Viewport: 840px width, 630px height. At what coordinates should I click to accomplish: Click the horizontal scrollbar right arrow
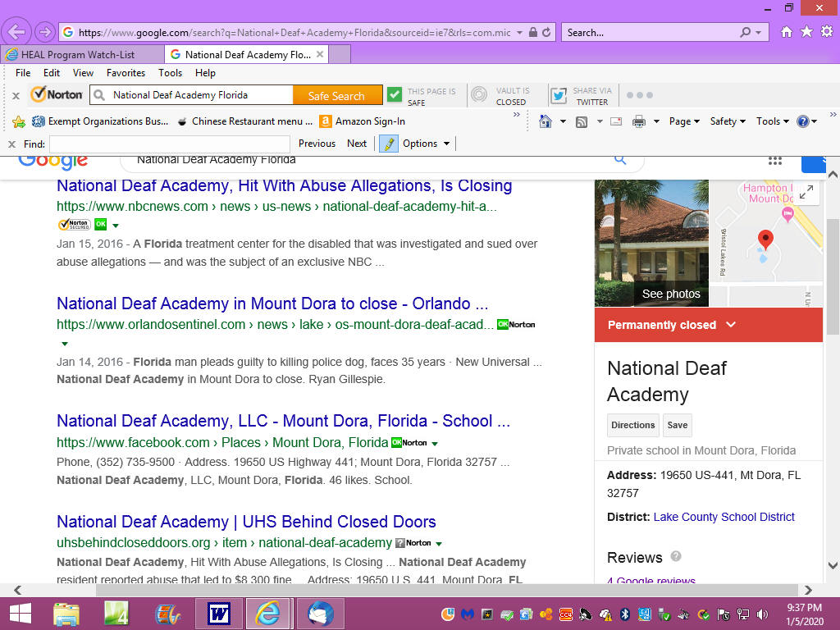click(808, 590)
